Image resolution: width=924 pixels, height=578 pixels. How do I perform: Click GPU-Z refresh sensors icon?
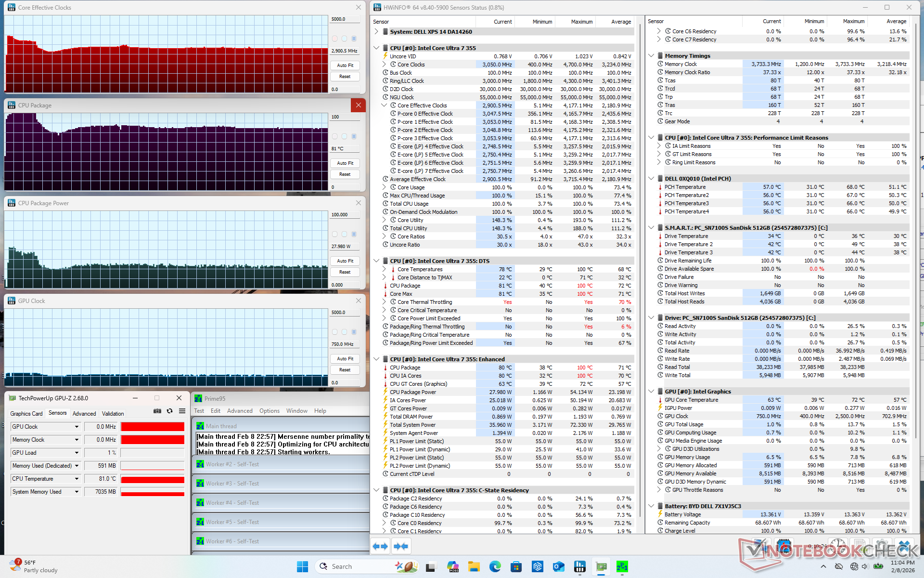pos(169,411)
